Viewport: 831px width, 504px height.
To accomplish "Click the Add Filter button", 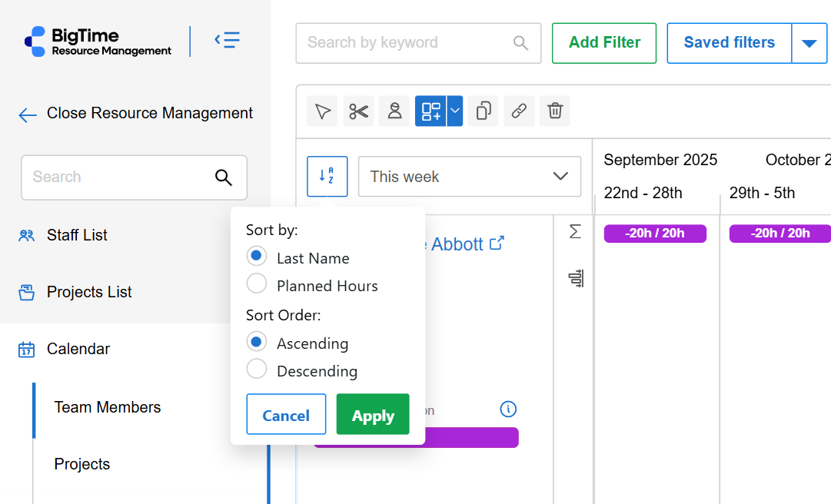I will pyautogui.click(x=604, y=43).
